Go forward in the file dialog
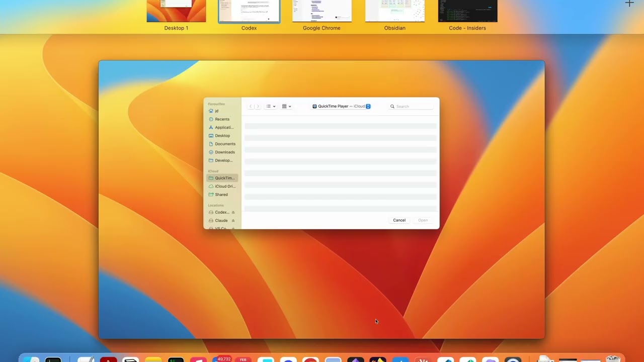The height and width of the screenshot is (362, 644). click(x=258, y=106)
